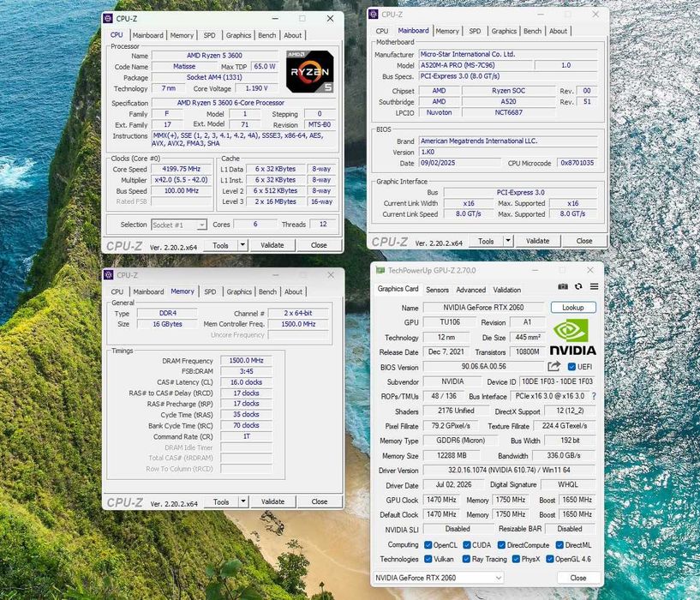Click the processor Name field AMD Ryzen 5 3600
The height and width of the screenshot is (600, 700).
click(x=214, y=56)
